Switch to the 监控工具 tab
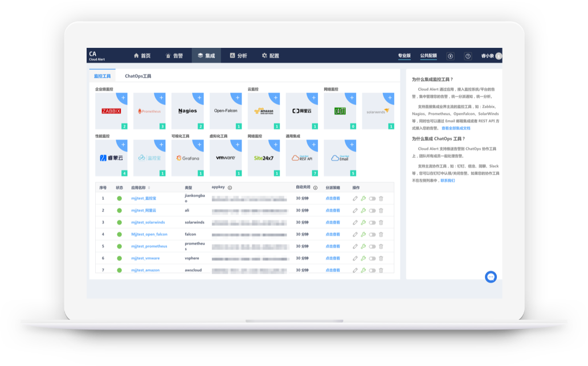 pyautogui.click(x=103, y=76)
